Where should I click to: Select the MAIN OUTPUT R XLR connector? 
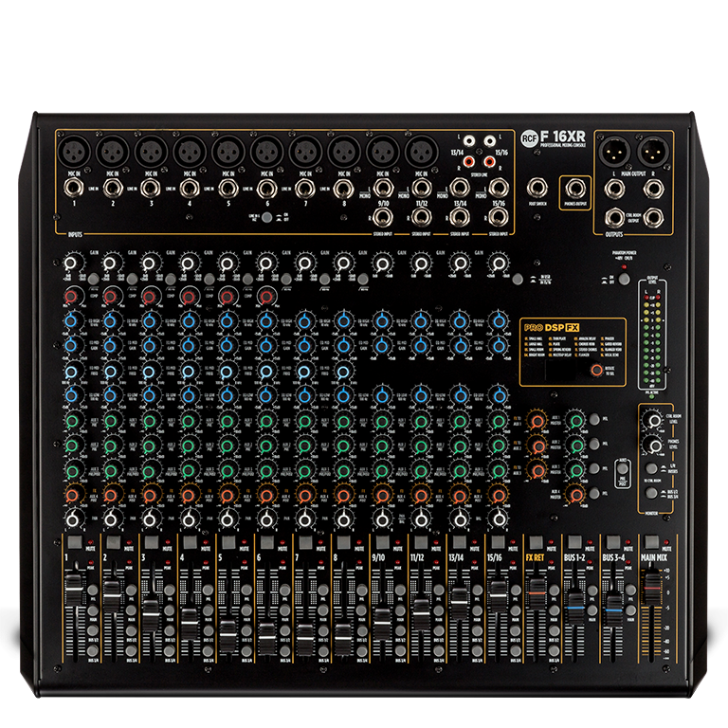(x=653, y=152)
